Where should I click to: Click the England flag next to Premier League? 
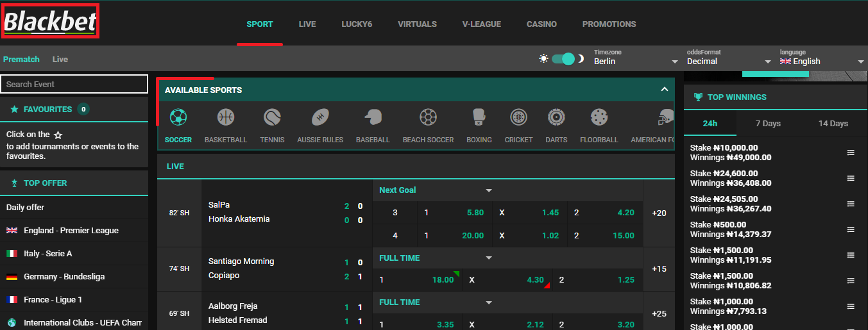(12, 231)
